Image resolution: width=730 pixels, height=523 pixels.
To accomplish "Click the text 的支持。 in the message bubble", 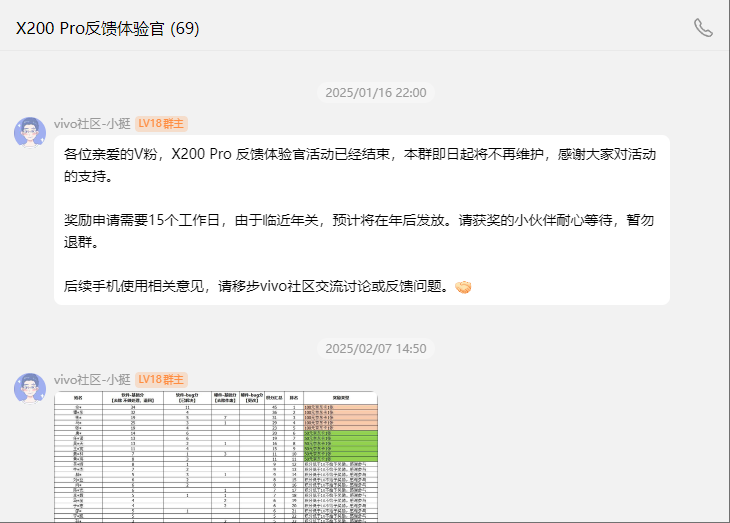I will coord(88,176).
